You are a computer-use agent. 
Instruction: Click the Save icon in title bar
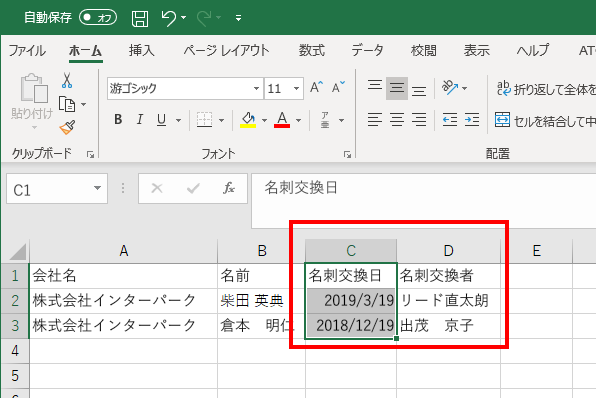click(139, 18)
